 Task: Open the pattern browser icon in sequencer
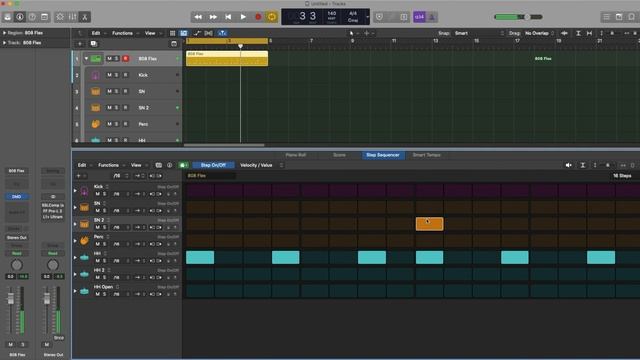(x=159, y=165)
